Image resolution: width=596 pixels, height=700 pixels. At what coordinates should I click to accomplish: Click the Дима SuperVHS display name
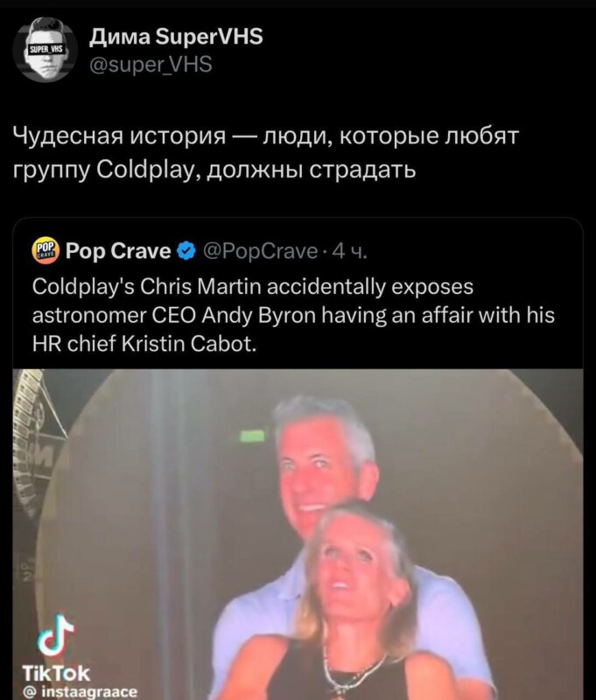pyautogui.click(x=176, y=36)
